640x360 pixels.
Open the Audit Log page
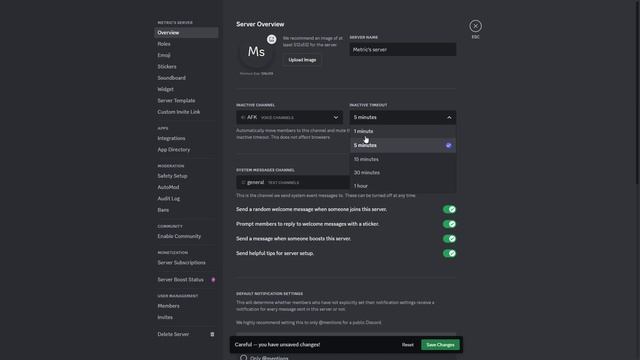[186, 198]
